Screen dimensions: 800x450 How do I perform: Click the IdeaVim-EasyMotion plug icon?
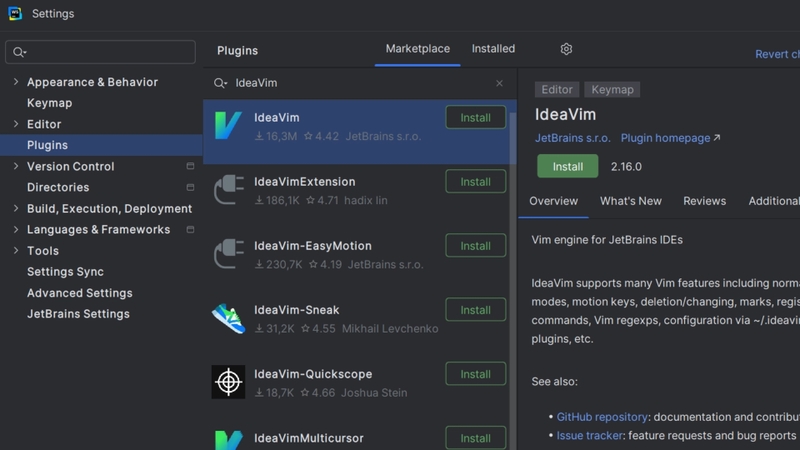228,254
